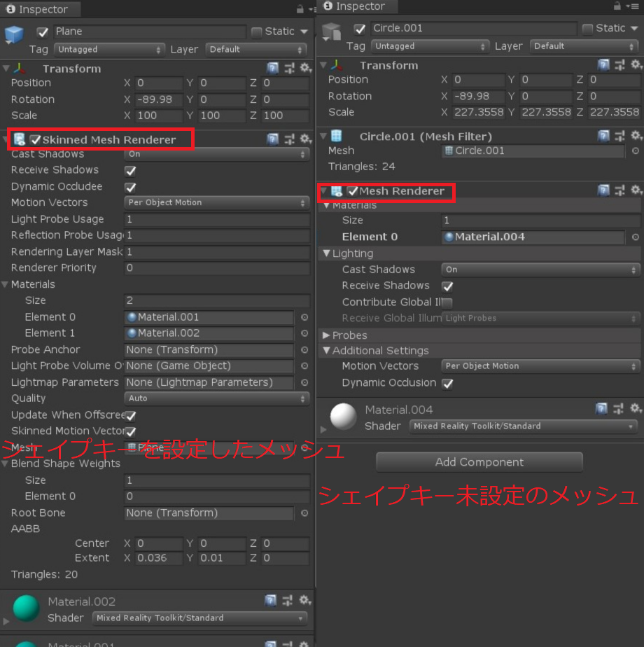Open gear menu of Mesh Renderer
This screenshot has height=647, width=644.
click(636, 190)
